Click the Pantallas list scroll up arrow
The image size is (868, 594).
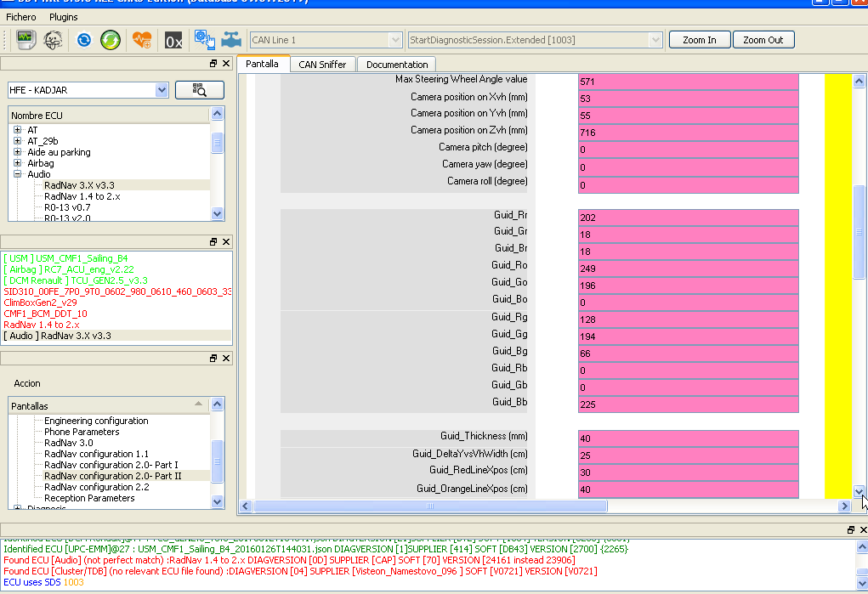coord(217,404)
